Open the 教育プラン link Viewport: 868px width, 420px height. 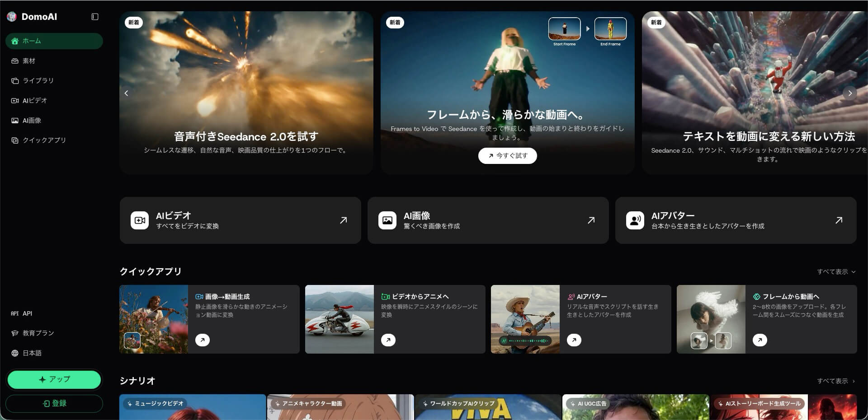pyautogui.click(x=54, y=333)
